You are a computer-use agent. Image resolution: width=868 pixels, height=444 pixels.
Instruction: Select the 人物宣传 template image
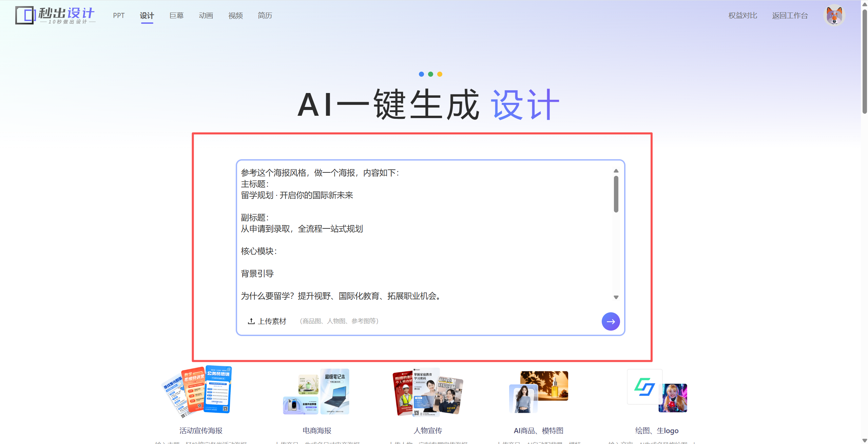point(428,392)
